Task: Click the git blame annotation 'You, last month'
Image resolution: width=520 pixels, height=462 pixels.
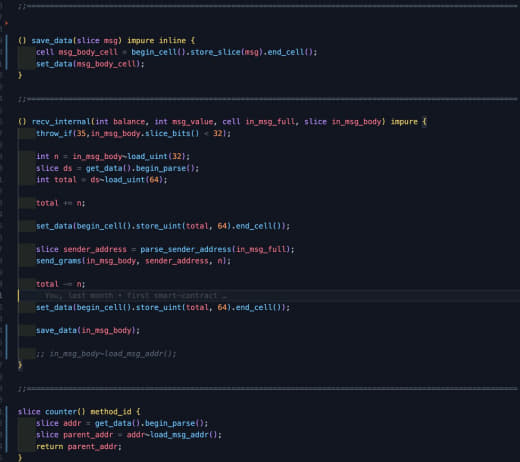Action: click(x=79, y=296)
